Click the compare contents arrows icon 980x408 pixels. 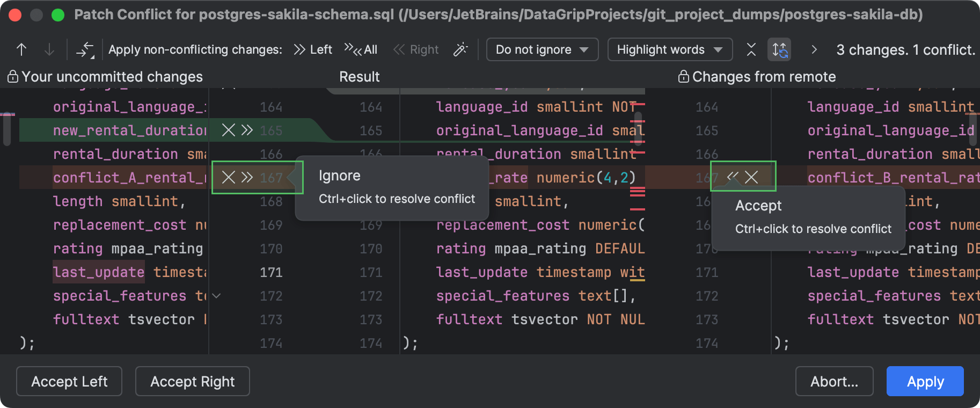point(85,50)
